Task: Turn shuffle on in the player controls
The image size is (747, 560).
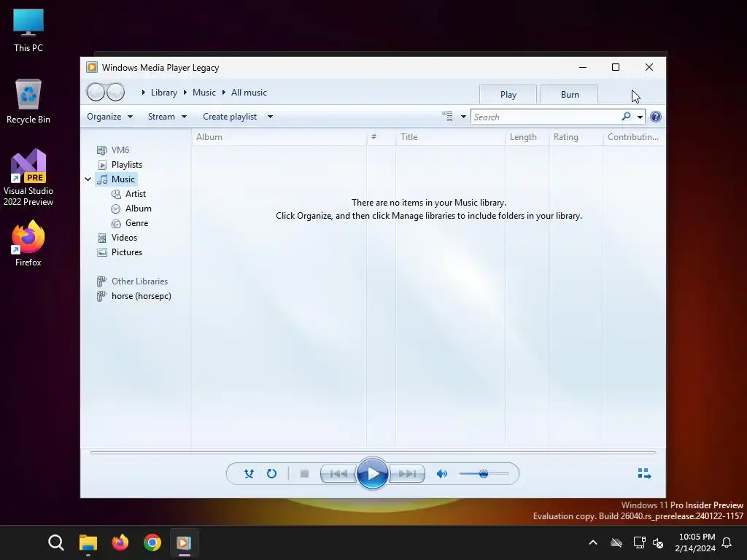Action: pyautogui.click(x=249, y=473)
